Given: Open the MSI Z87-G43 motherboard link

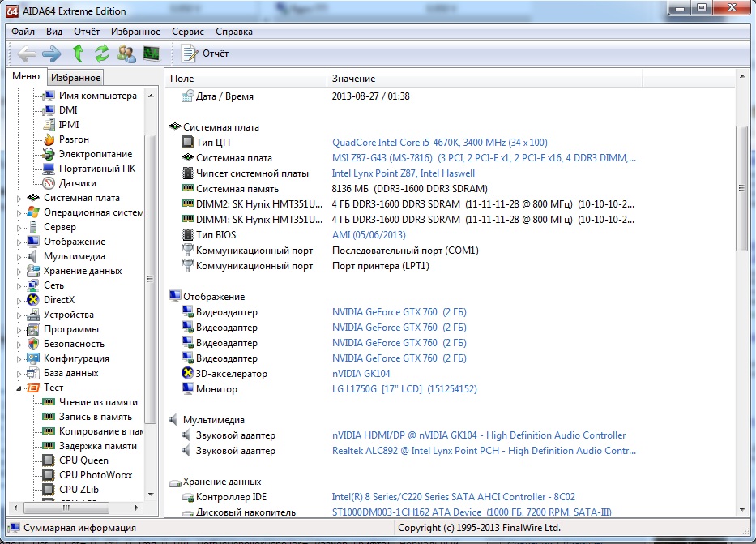Looking at the screenshot, I should pos(484,158).
